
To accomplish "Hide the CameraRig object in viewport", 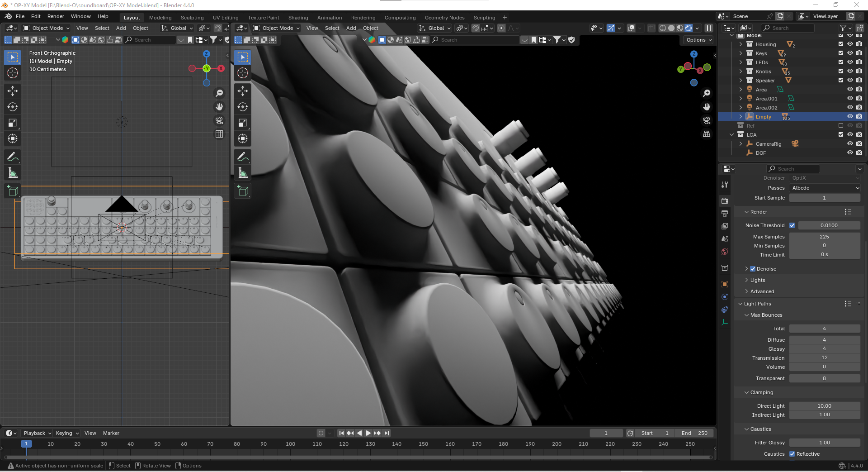I will [850, 144].
